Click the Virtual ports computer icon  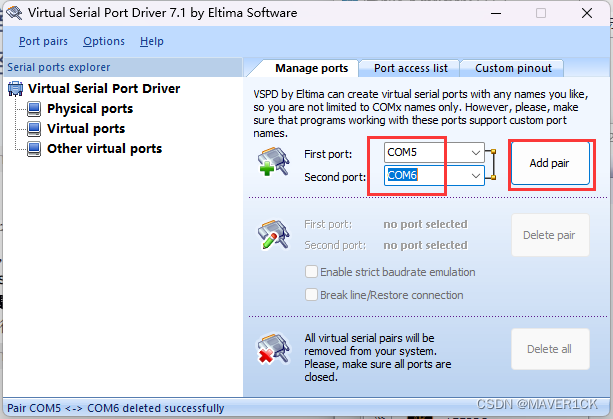click(34, 129)
